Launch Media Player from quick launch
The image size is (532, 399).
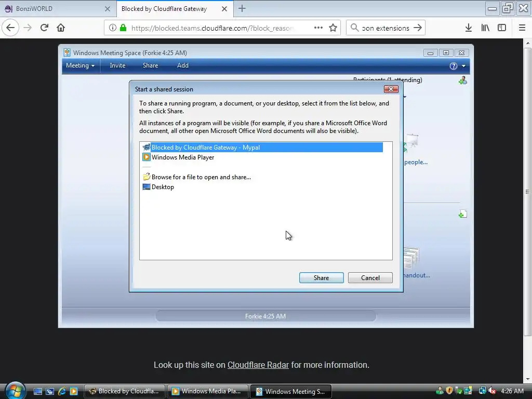click(x=74, y=391)
